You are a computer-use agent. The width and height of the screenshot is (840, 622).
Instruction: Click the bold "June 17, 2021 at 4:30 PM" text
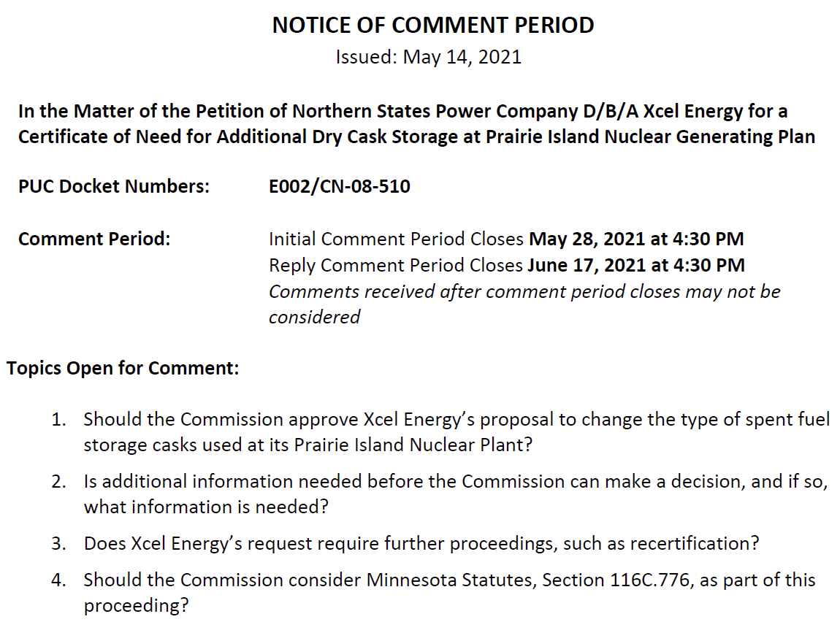point(635,265)
